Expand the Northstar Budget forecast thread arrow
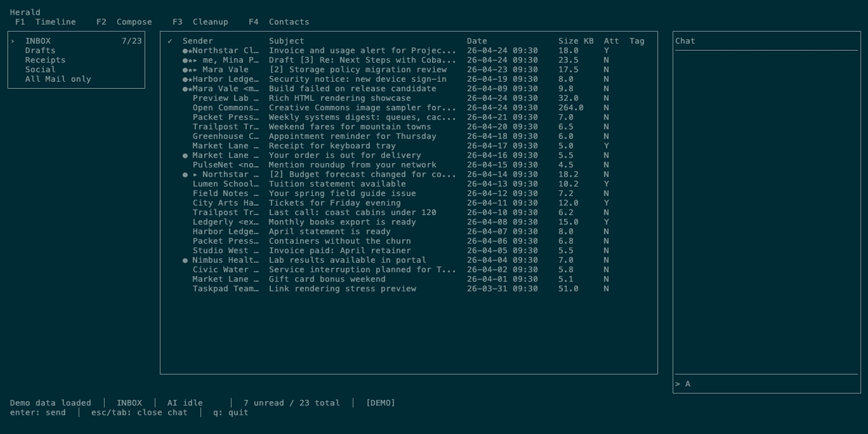This screenshot has width=868, height=434. pyautogui.click(x=195, y=175)
